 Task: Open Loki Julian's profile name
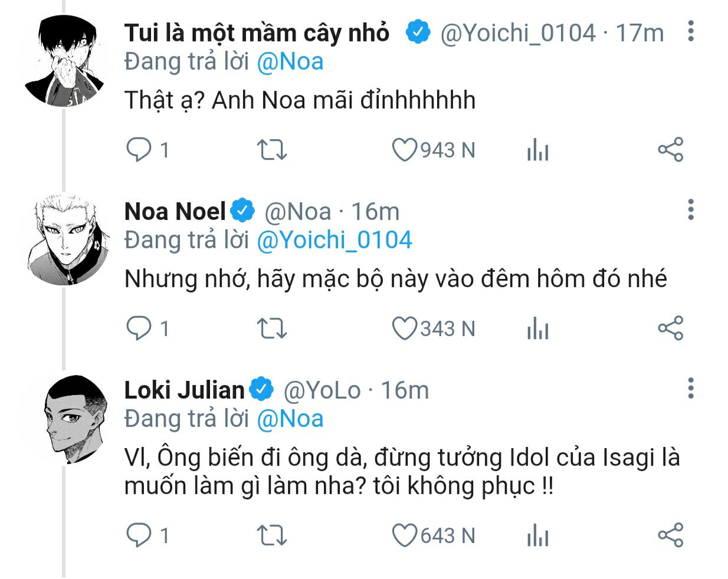coord(184,390)
